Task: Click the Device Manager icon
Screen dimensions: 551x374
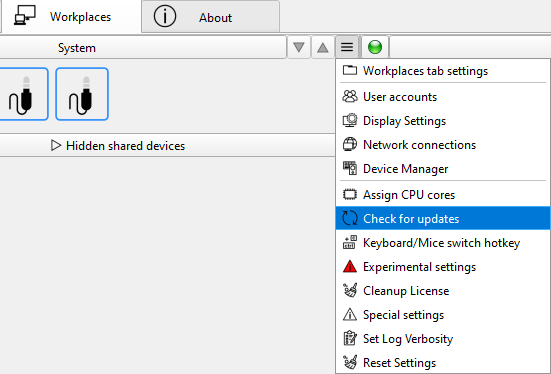Action: (350, 168)
